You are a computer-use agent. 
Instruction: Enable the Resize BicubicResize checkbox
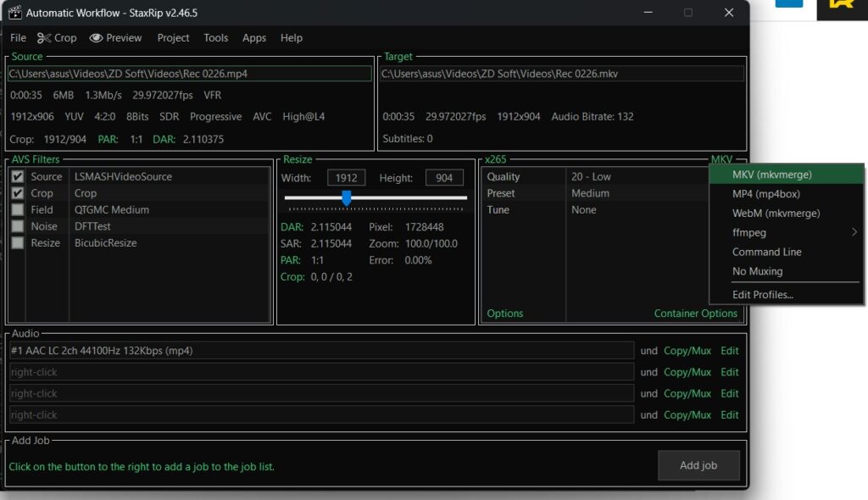18,243
